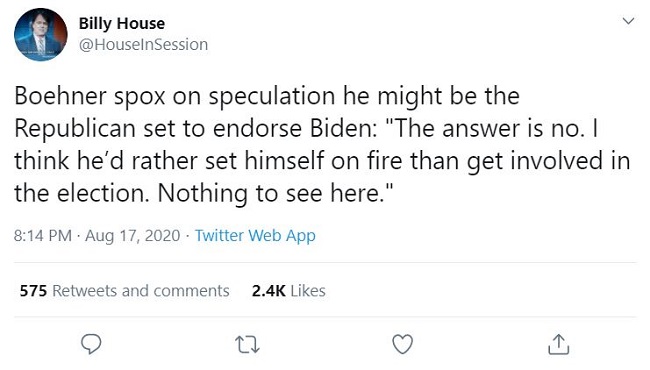The image size is (650, 370).
Task: Click the tweet's first line about Boehner spox
Action: [267, 96]
